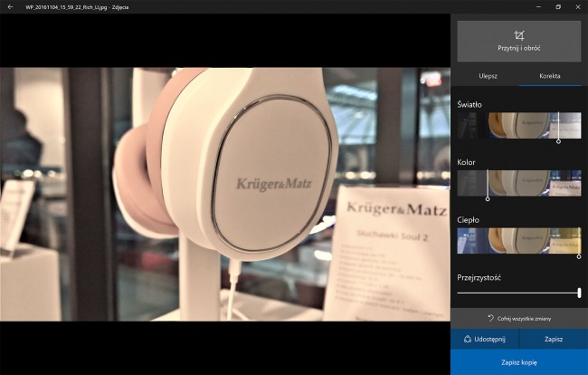Close the Zdjęcia window
This screenshot has height=375, width=588.
pos(578,6)
